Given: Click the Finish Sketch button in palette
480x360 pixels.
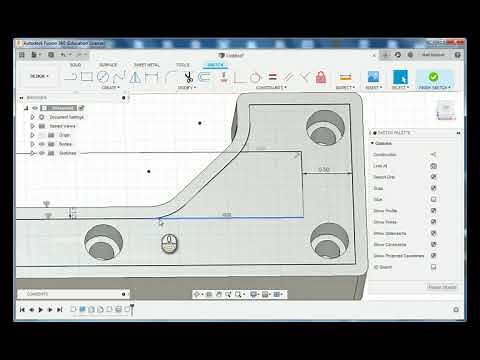Looking at the screenshot, I should 442,287.
